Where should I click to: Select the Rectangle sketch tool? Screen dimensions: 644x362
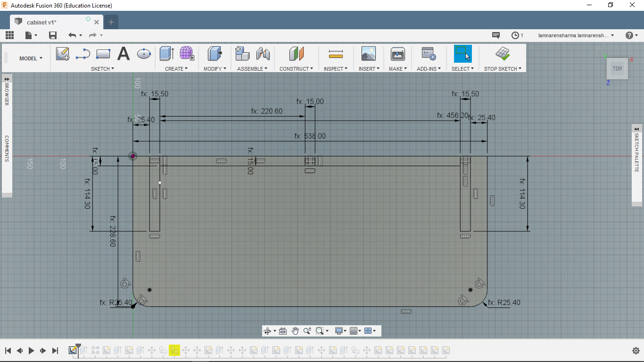[x=103, y=54]
